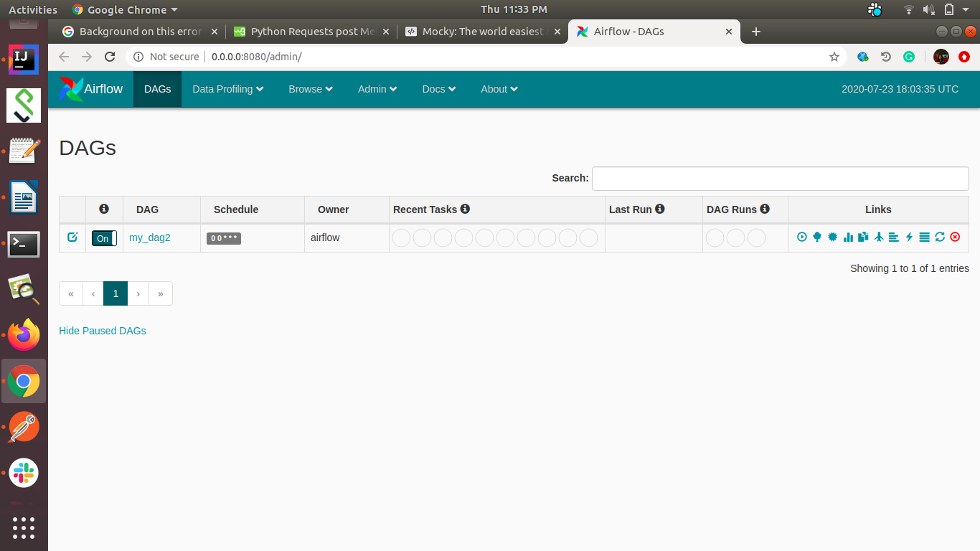The image size is (980, 551).
Task: Trigger the my_dag2 DAG run
Action: coord(802,237)
